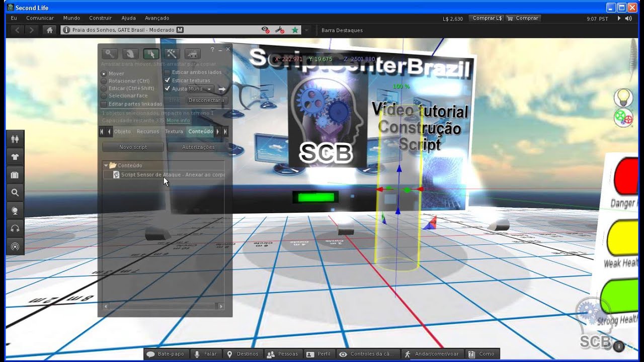The image size is (644, 362).
Task: Click the grid options arrow button
Action: coord(222,89)
